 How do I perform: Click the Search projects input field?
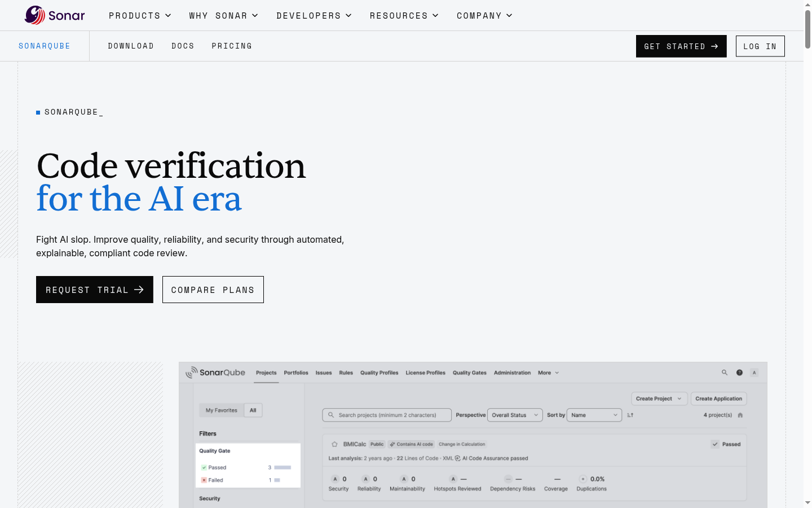(387, 415)
